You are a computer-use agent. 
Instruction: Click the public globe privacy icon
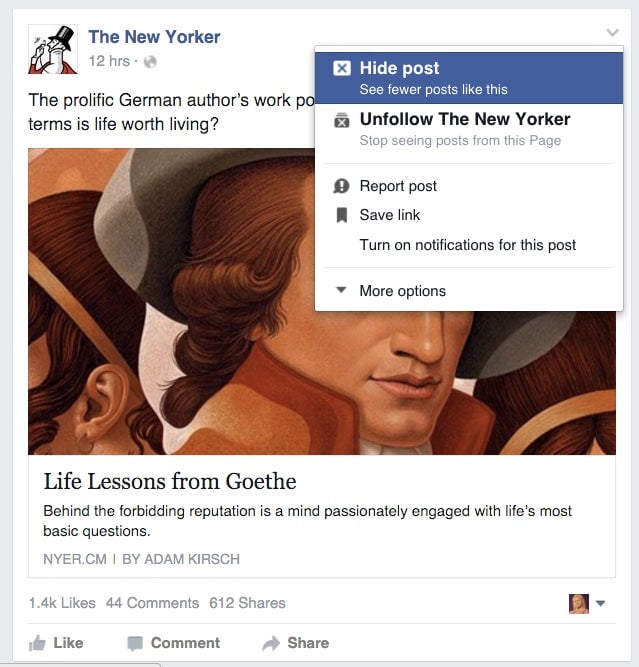(x=150, y=62)
